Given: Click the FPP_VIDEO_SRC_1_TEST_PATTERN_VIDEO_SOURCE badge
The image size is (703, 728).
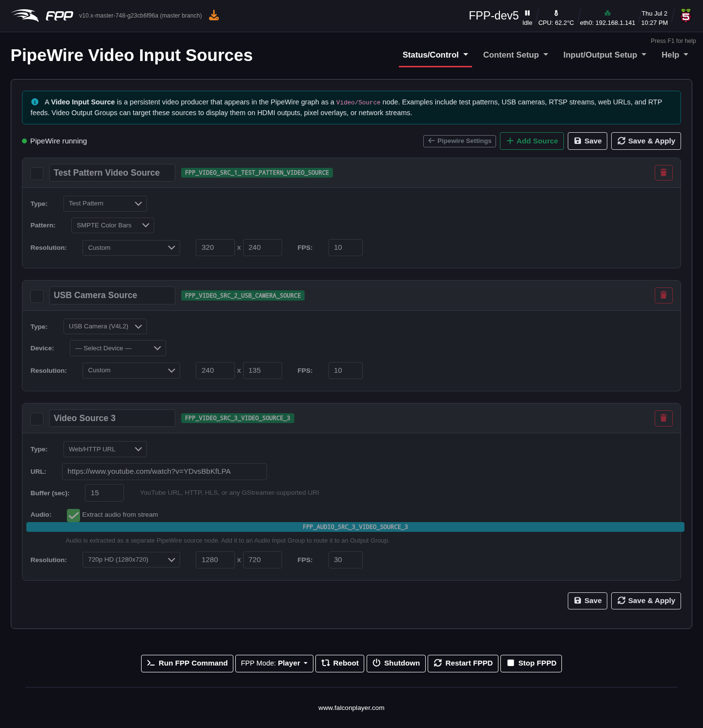Looking at the screenshot, I should pyautogui.click(x=257, y=173).
